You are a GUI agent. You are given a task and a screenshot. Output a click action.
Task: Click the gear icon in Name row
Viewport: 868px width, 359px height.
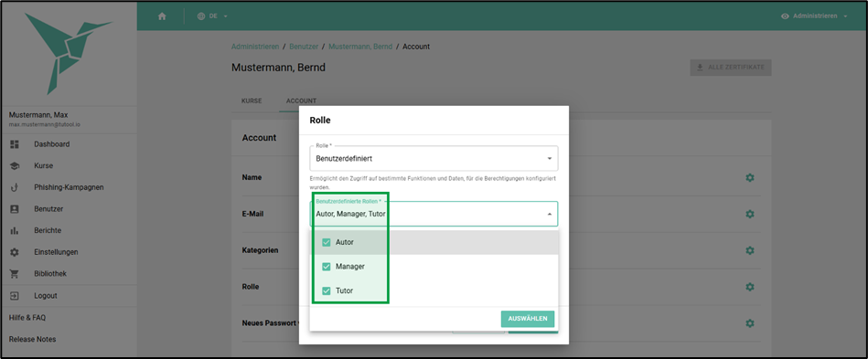pos(749,177)
